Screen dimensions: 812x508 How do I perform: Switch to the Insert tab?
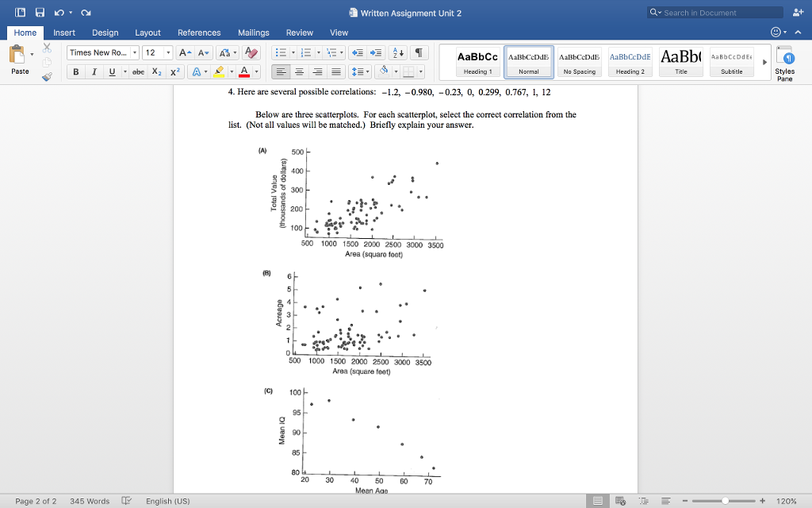64,33
